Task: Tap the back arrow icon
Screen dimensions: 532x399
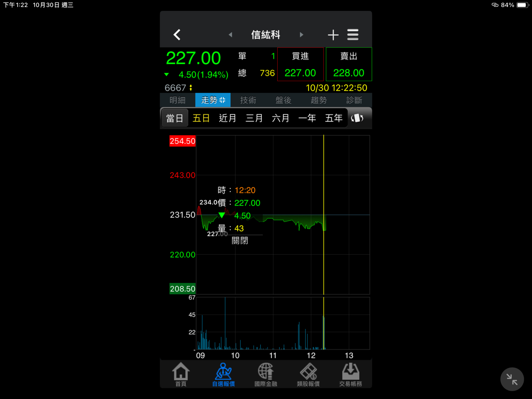Action: coord(177,34)
